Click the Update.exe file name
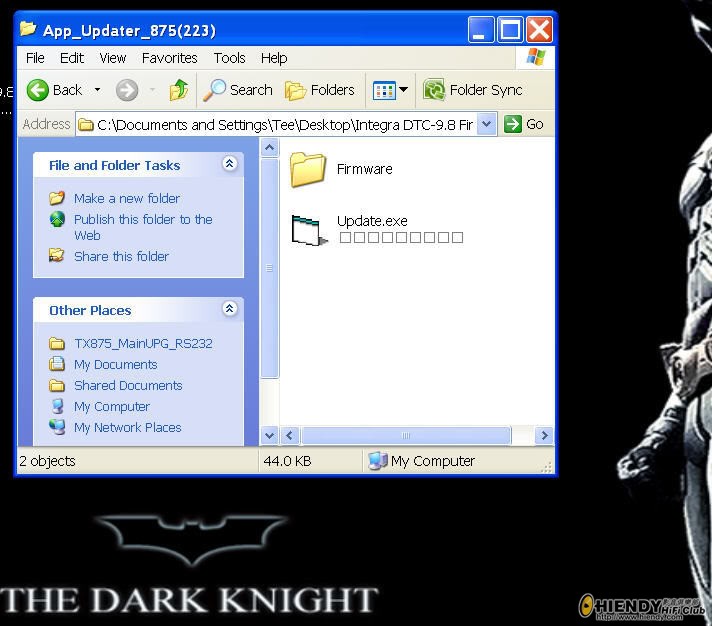Screen dimensions: 712x626 (372, 221)
